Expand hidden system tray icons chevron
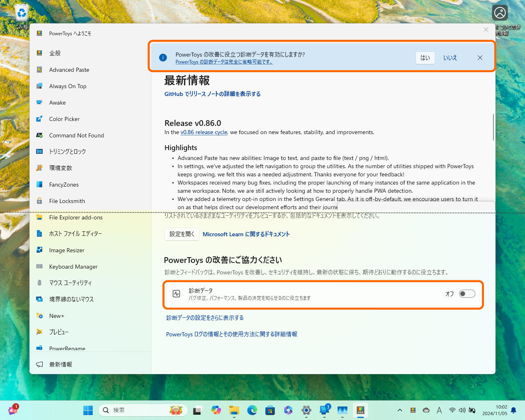Viewport: 525px width, 420px height. (400, 410)
